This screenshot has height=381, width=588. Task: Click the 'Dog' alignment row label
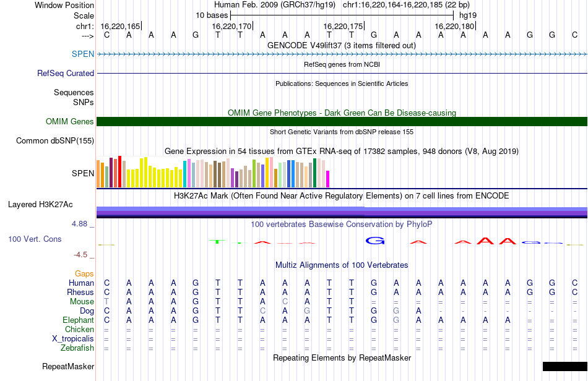point(87,311)
